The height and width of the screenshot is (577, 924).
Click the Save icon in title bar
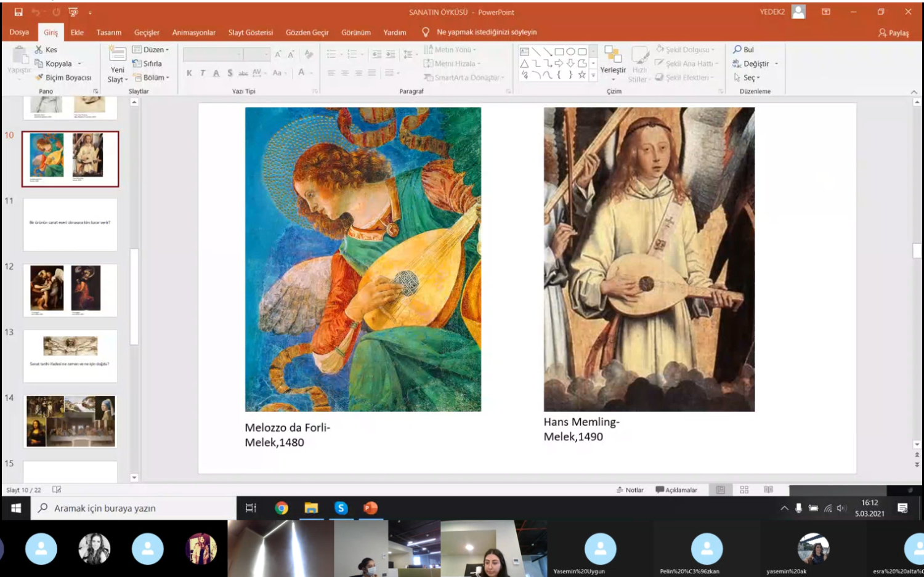[18, 12]
